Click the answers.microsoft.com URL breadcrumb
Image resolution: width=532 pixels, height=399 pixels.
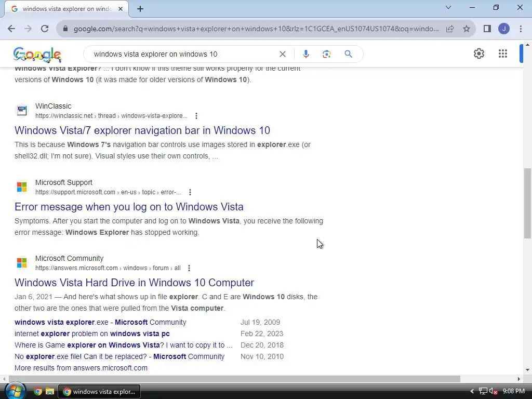click(108, 268)
